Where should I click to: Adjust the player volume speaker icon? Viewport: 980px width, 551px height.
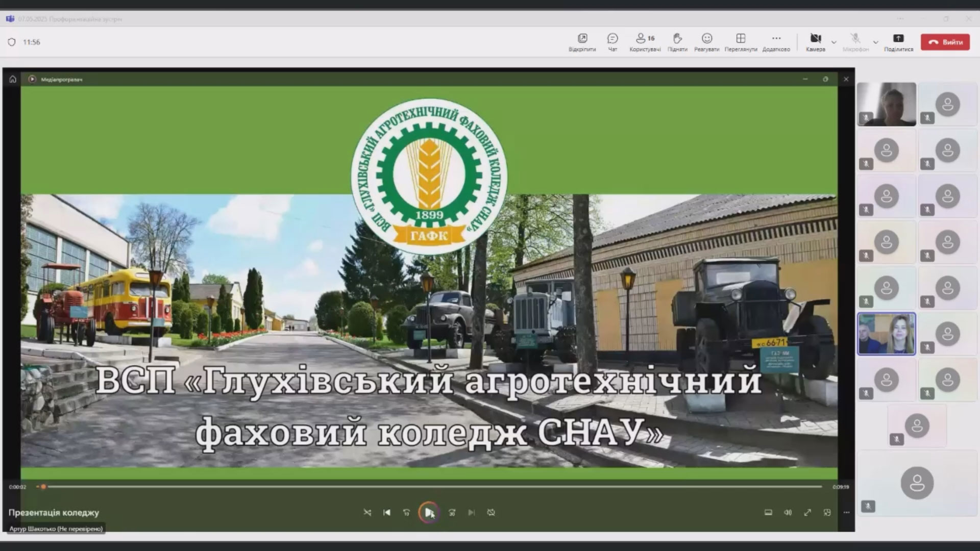click(x=788, y=512)
